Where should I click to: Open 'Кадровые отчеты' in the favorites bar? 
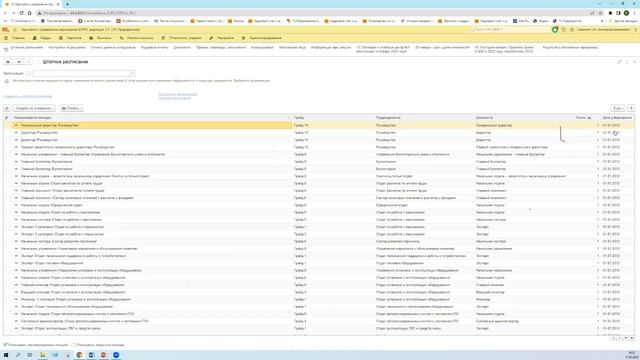[154, 47]
